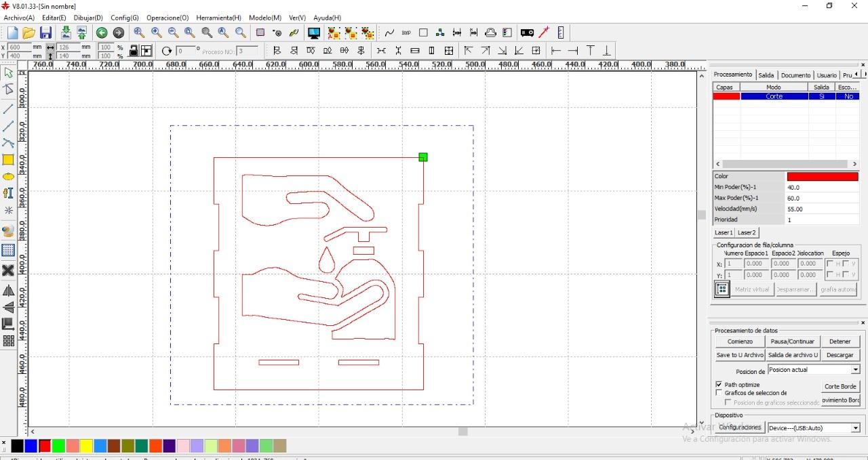This screenshot has height=460, width=868.
Task: Switch to the Salida tab
Action: [x=766, y=75]
